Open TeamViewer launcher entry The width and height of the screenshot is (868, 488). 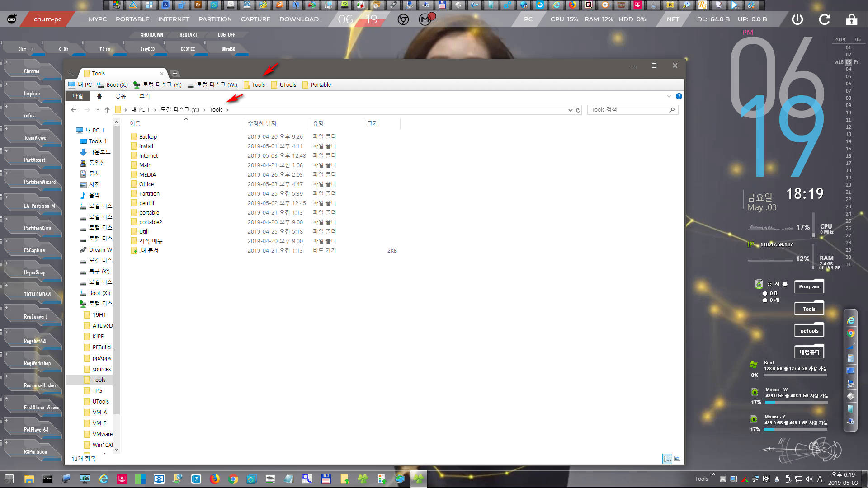click(x=36, y=138)
